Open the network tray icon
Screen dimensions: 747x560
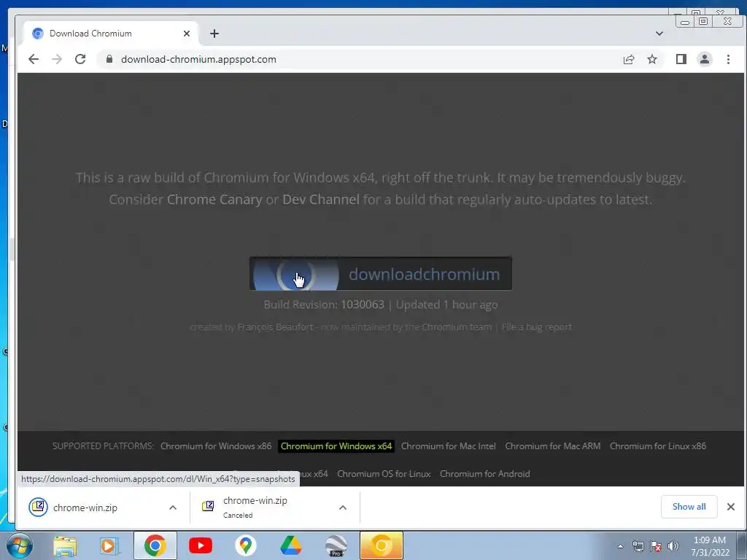(x=638, y=546)
